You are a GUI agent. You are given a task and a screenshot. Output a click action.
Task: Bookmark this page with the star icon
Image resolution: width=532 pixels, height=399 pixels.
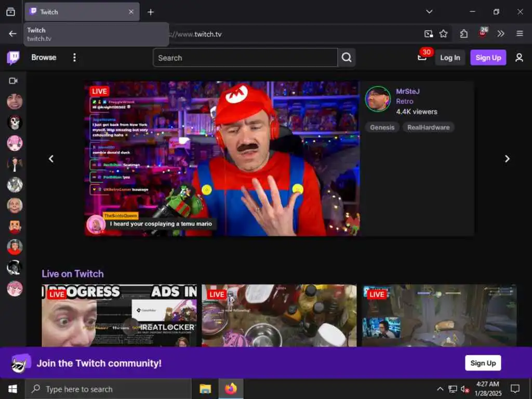click(444, 34)
